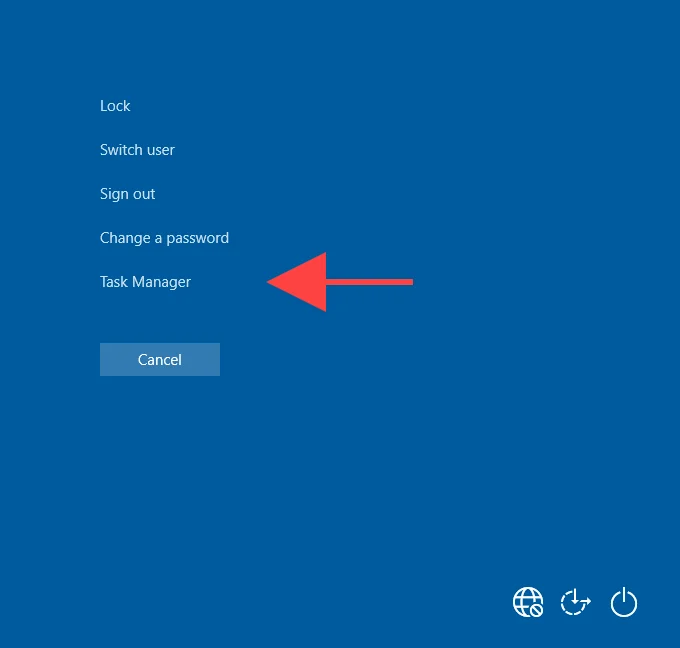Click the network globe icon
The image size is (680, 648).
click(528, 602)
